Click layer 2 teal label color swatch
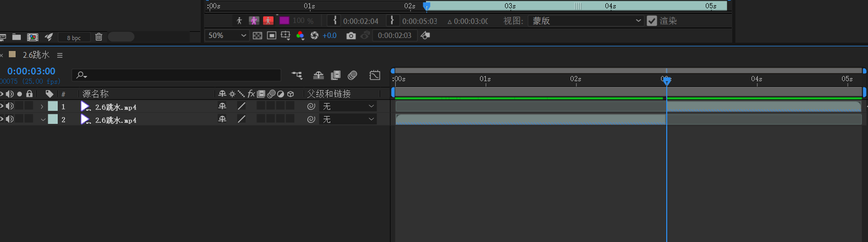Screen dimensions: 868x242 tap(53, 119)
